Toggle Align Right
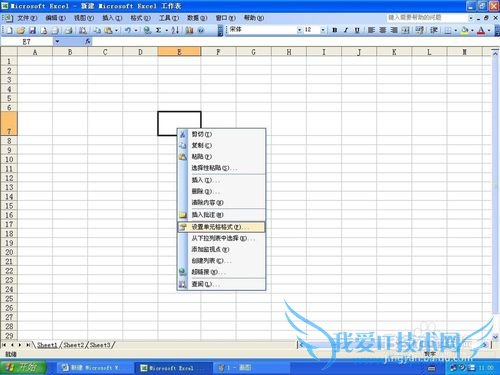Screen dimensions: 500x375 click(394, 30)
